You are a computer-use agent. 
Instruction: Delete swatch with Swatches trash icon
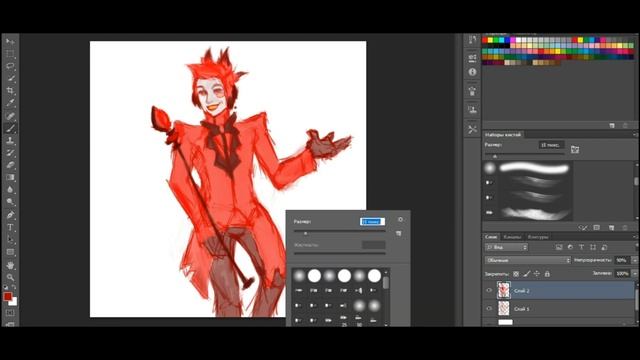[625, 125]
